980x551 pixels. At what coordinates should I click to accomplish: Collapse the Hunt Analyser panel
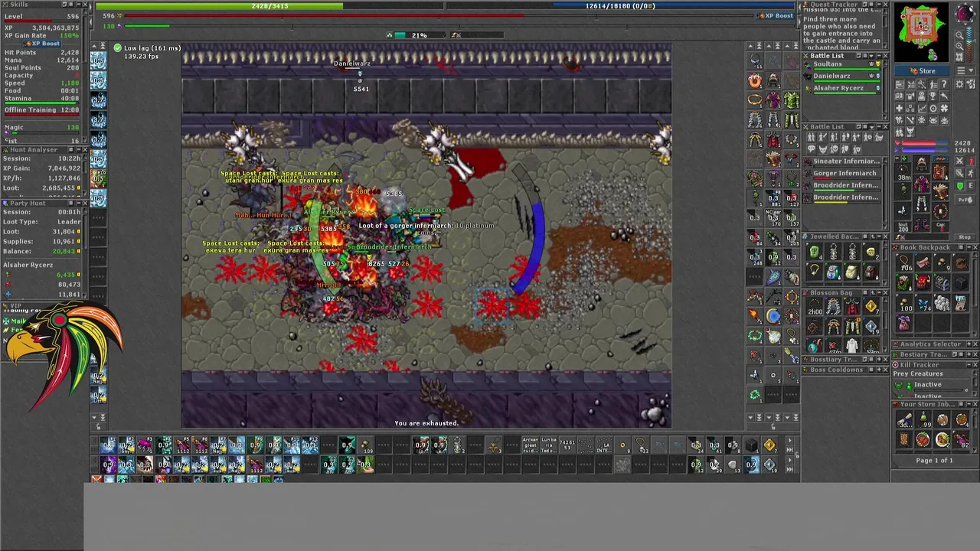click(x=78, y=149)
